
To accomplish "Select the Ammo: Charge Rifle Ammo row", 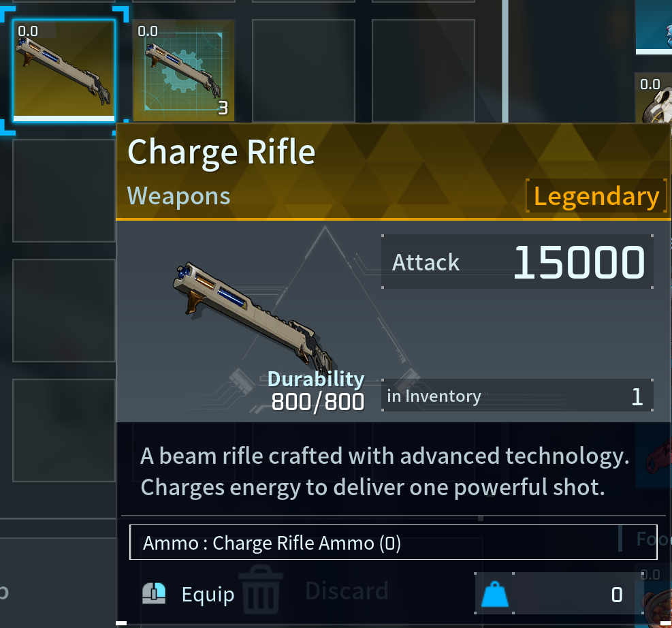I will 393,542.
